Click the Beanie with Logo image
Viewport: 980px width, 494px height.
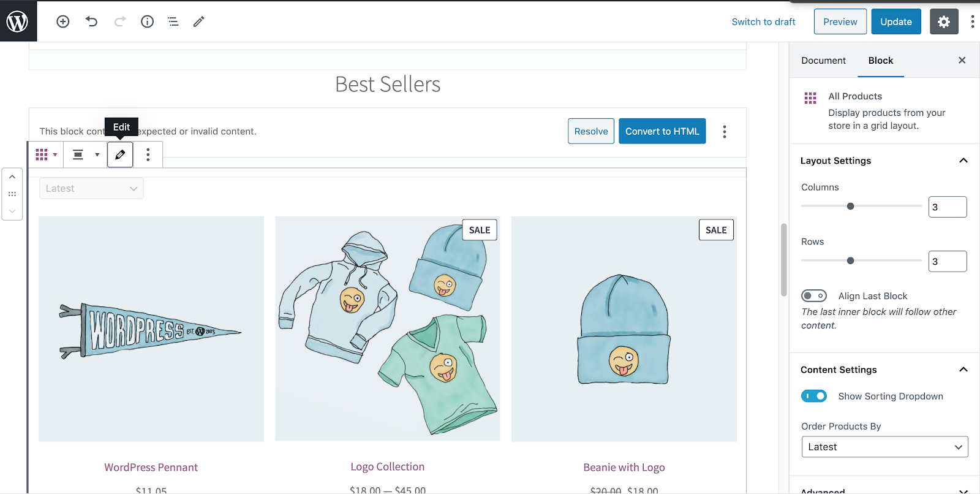click(x=624, y=329)
